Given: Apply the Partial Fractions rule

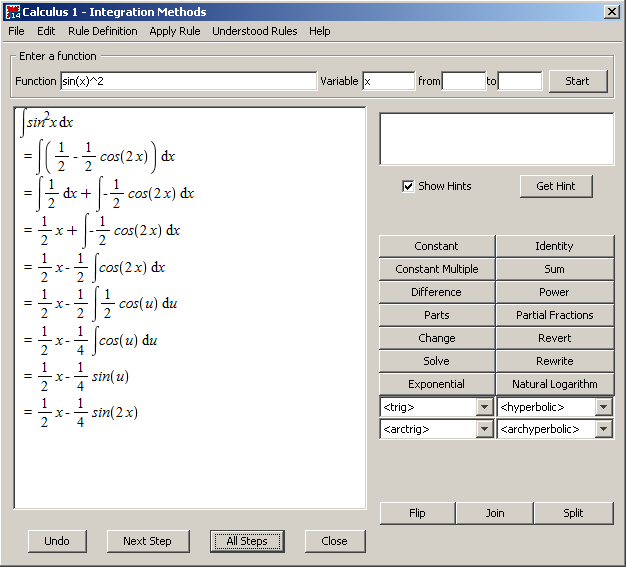Looking at the screenshot, I should 554,315.
